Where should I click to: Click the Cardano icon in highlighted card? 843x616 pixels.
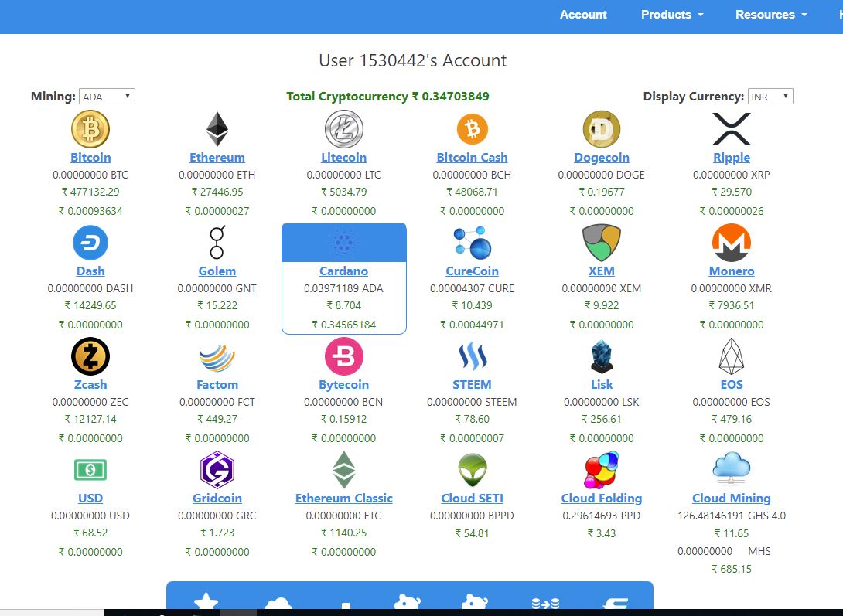pyautogui.click(x=344, y=243)
